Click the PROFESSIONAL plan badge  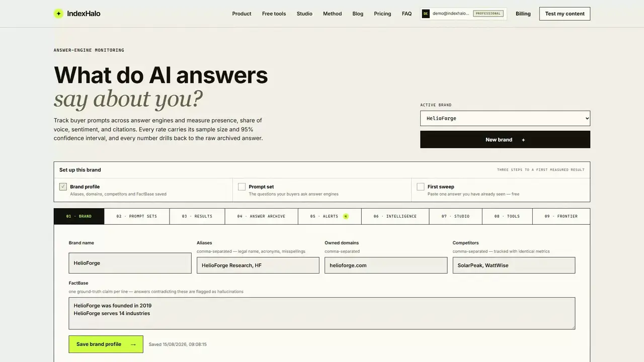(x=488, y=14)
